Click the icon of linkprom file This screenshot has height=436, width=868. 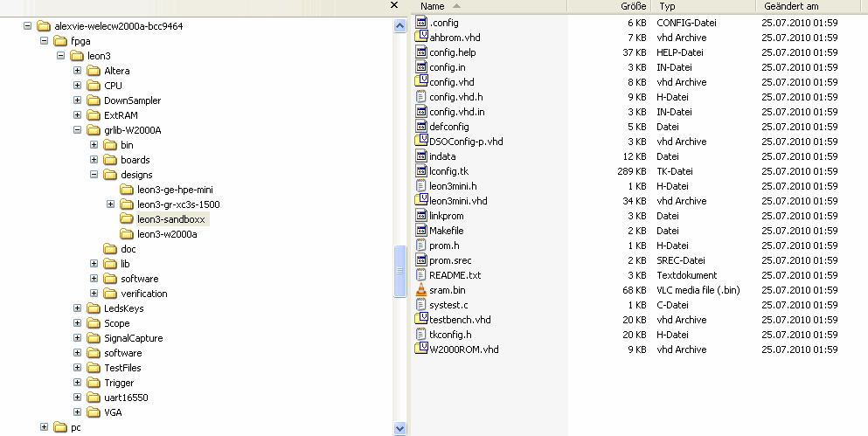(421, 215)
